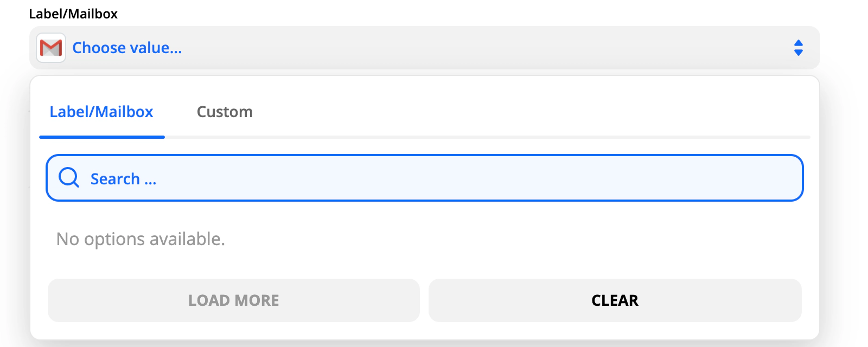The image size is (868, 347).
Task: Click the red M in Gmail logo
Action: (x=51, y=48)
